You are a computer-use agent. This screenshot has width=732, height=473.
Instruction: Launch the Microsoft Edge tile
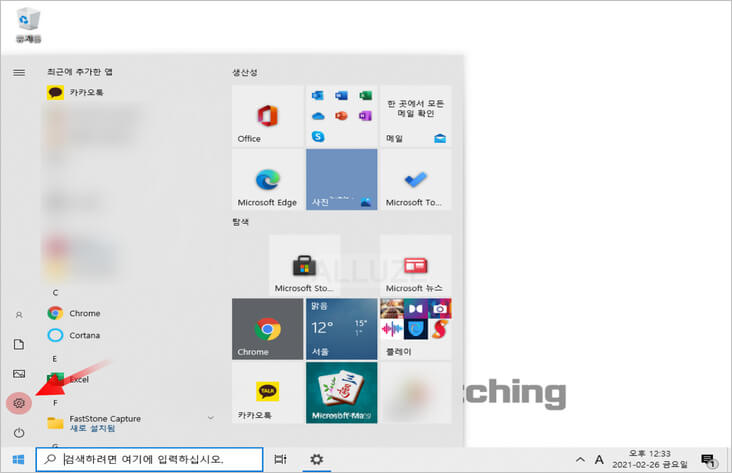[267, 179]
